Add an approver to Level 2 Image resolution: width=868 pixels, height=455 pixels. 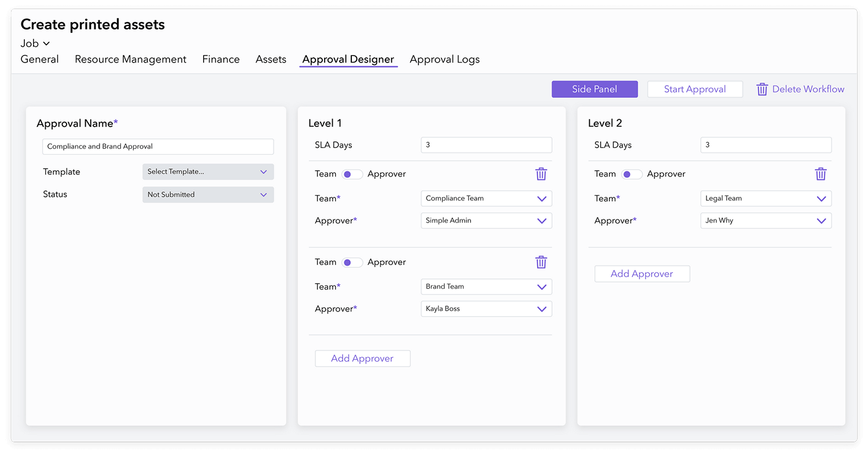pyautogui.click(x=642, y=274)
